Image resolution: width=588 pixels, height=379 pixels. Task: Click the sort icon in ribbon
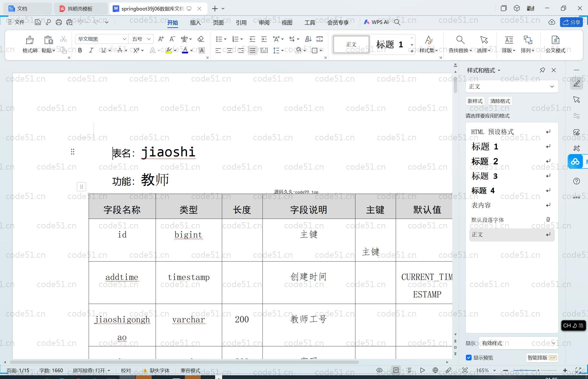308,39
